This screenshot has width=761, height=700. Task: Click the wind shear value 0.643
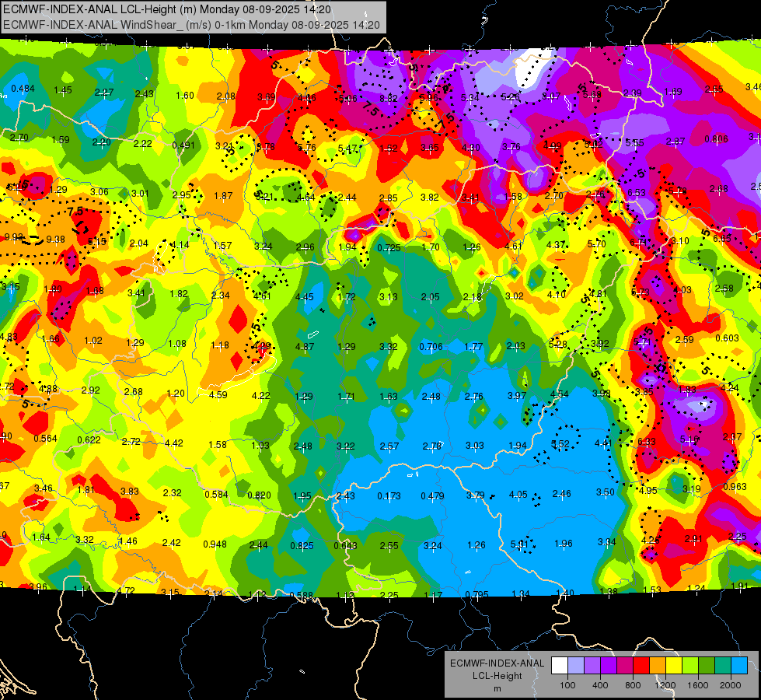coord(346,546)
